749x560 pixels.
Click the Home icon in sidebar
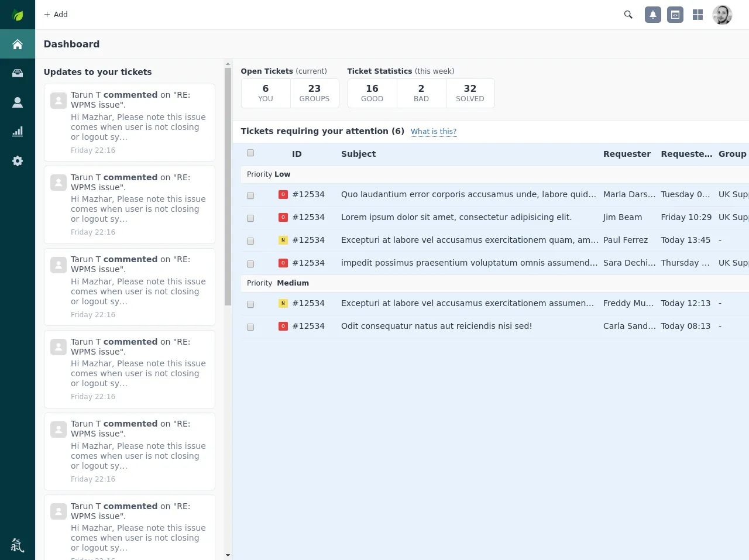pos(18,44)
